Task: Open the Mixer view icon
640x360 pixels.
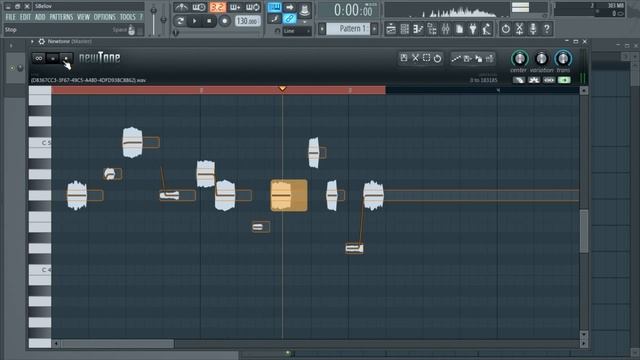Action: tap(445, 29)
